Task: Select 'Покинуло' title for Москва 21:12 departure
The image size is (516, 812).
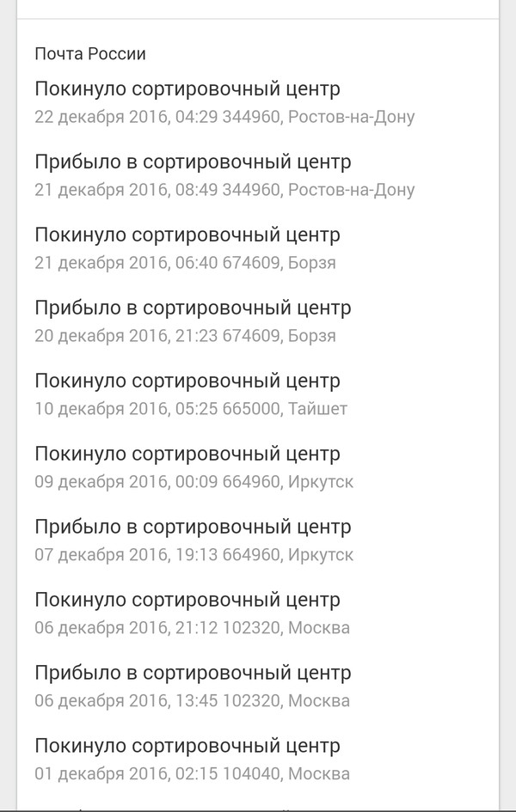Action: (187, 600)
